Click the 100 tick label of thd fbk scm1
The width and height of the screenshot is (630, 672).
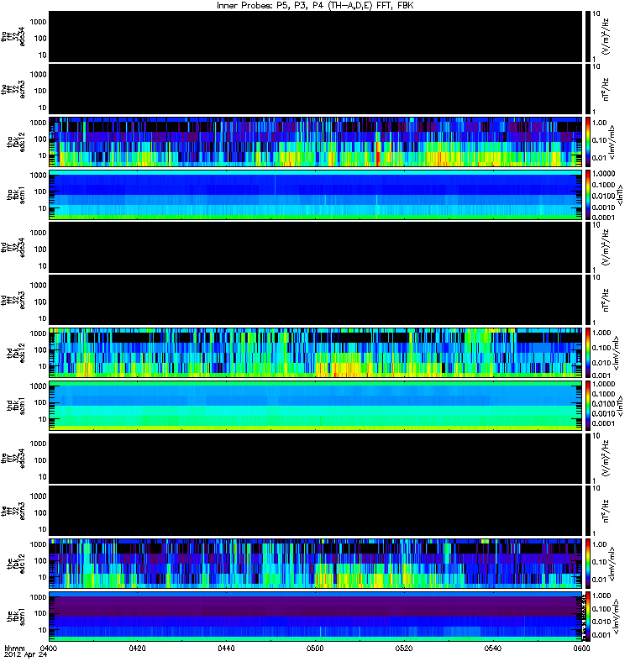pos(39,402)
